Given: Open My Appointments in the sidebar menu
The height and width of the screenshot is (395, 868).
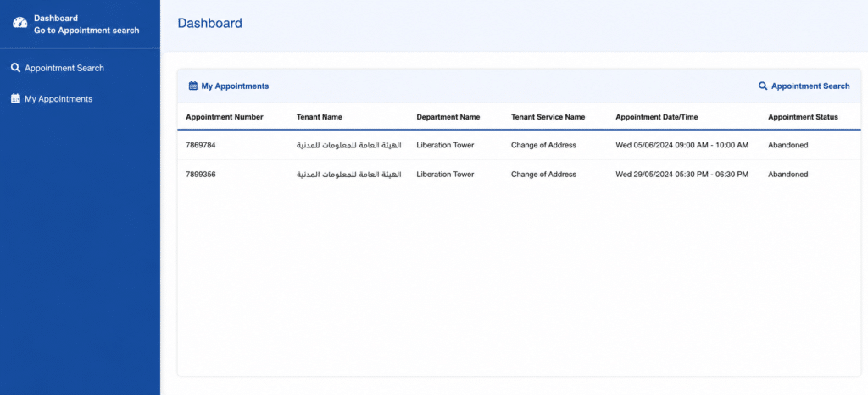Looking at the screenshot, I should click(x=58, y=99).
